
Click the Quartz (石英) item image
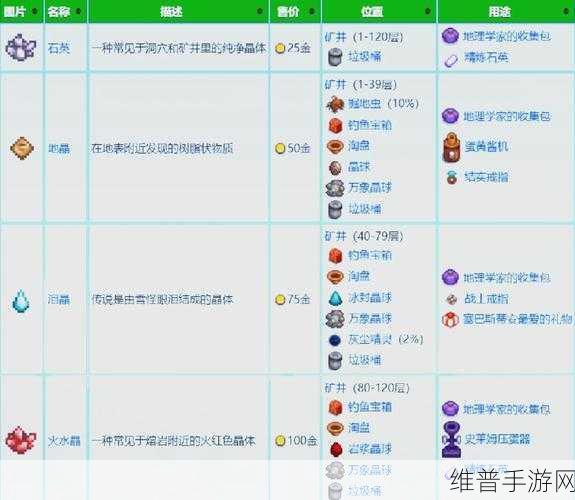(x=21, y=48)
